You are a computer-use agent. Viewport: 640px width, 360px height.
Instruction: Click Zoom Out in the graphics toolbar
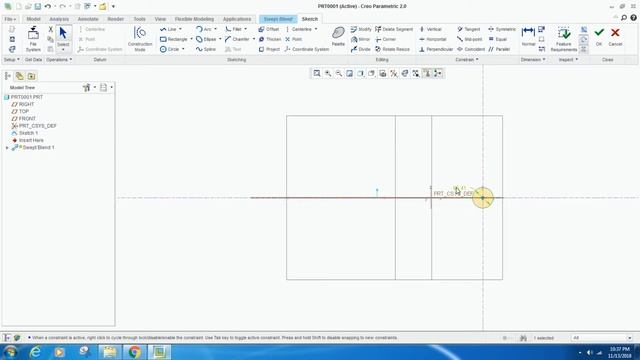pyautogui.click(x=339, y=73)
